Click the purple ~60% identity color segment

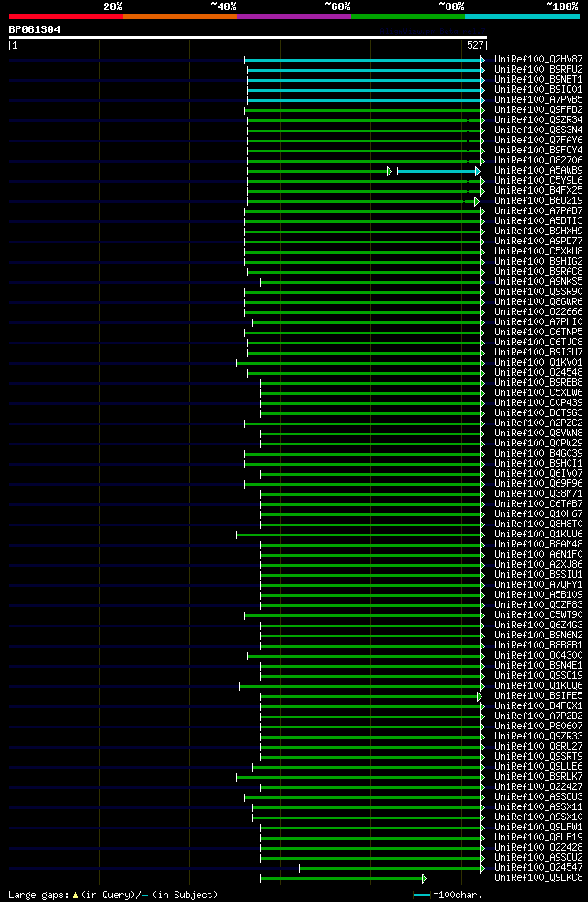[x=294, y=17]
